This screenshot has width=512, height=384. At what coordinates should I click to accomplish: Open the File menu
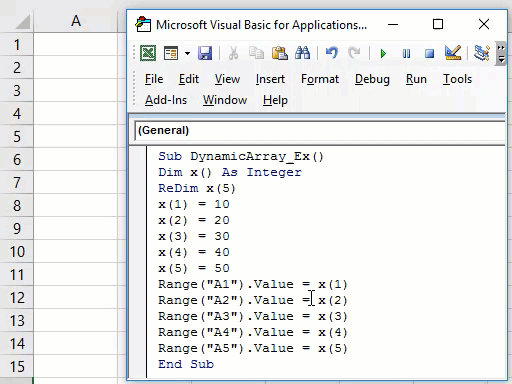[154, 79]
